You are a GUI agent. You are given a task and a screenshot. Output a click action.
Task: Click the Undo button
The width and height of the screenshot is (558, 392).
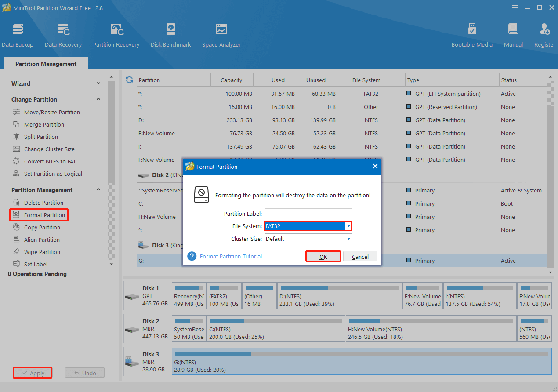pos(85,373)
